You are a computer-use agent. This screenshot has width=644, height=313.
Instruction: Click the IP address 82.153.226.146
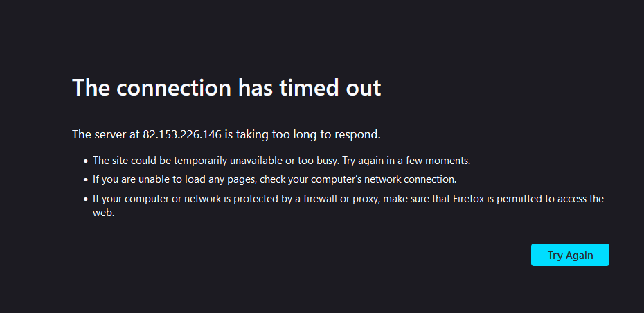coord(182,134)
